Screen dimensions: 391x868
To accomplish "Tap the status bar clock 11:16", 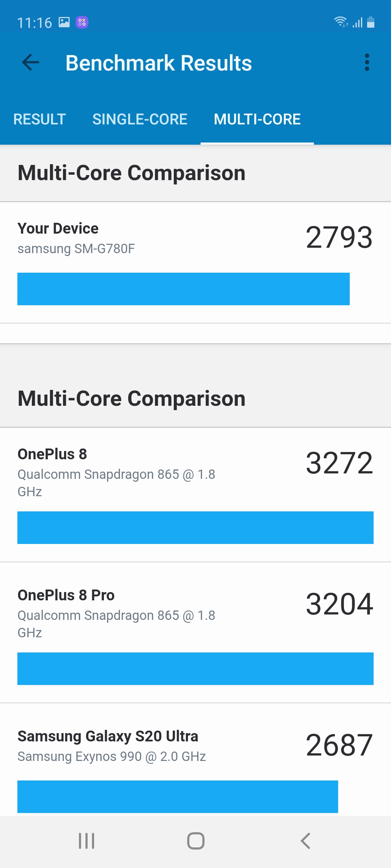I will tap(35, 23).
